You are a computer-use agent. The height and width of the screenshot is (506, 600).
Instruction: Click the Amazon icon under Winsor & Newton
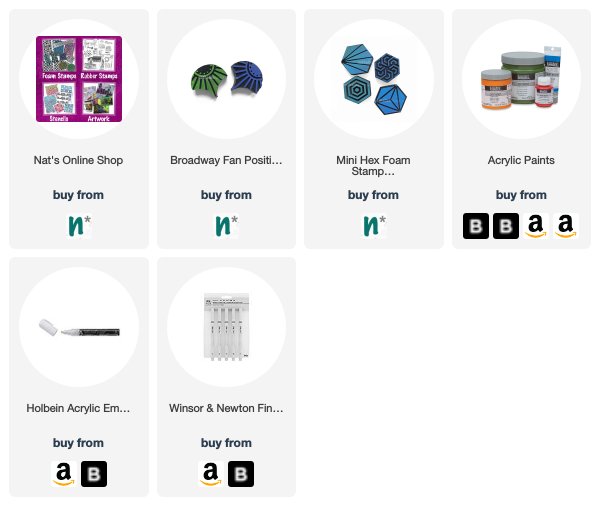[x=211, y=474]
